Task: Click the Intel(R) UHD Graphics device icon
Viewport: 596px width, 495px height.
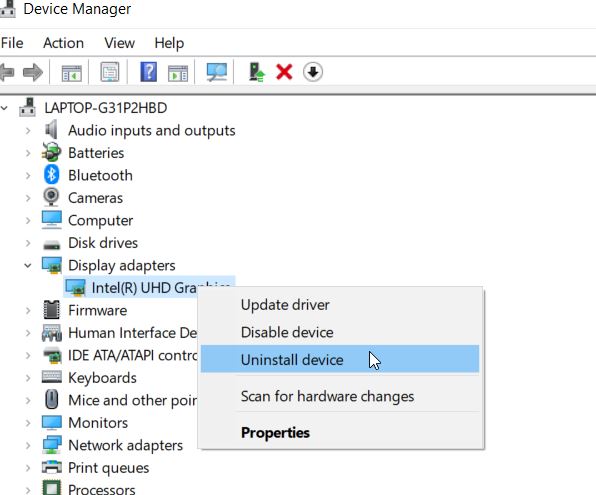Action: [x=75, y=287]
